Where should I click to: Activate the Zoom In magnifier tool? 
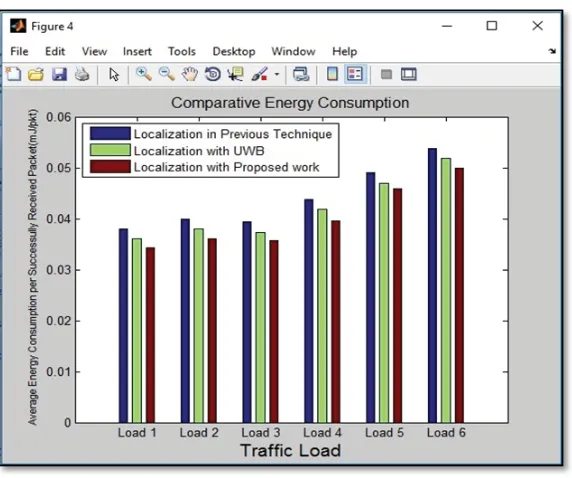point(144,74)
